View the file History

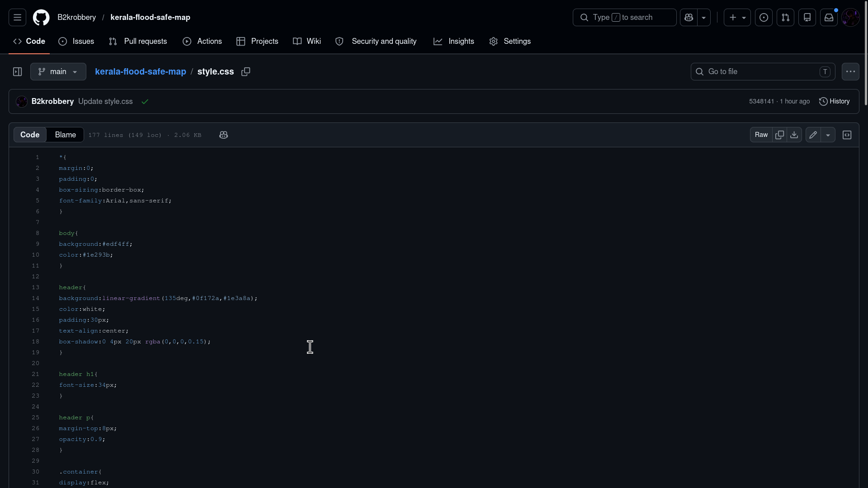click(834, 101)
